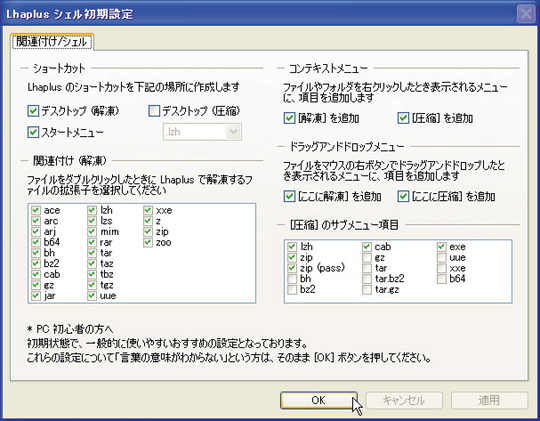This screenshot has width=540, height=421.
Task: Toggle デスクトップ (解凍) shortcut checkbox
Action: tap(33, 111)
